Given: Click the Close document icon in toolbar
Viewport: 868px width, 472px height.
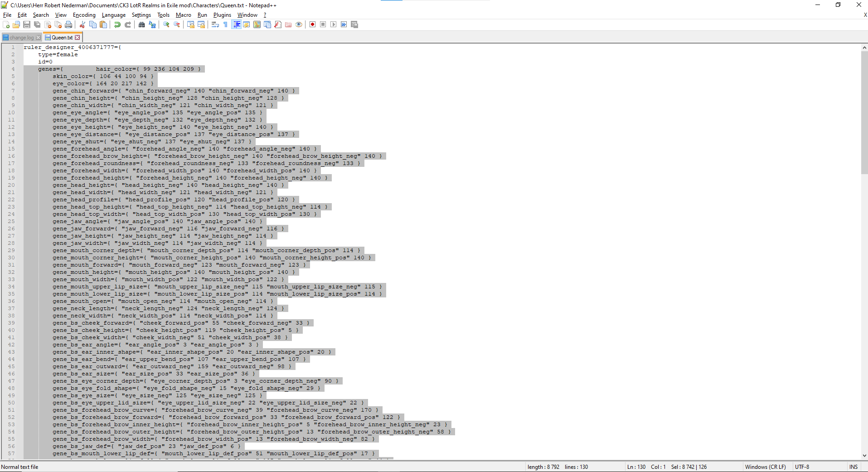Looking at the screenshot, I should point(48,24).
